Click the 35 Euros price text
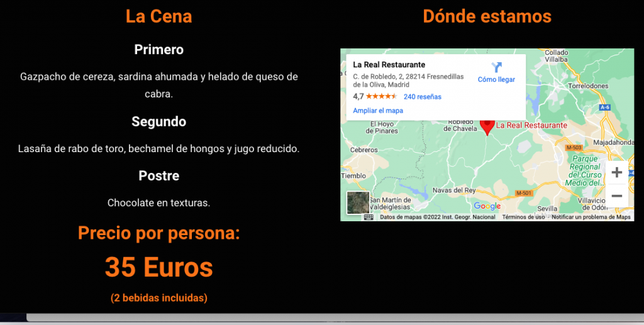 [158, 267]
